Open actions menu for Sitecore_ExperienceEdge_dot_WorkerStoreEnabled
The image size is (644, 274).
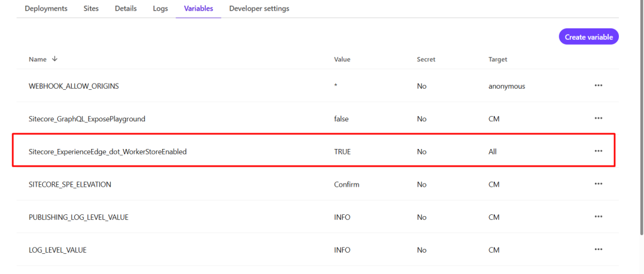598,151
